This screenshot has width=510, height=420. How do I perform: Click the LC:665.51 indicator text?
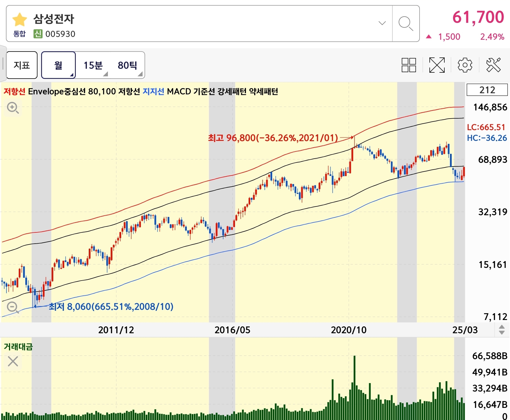486,127
